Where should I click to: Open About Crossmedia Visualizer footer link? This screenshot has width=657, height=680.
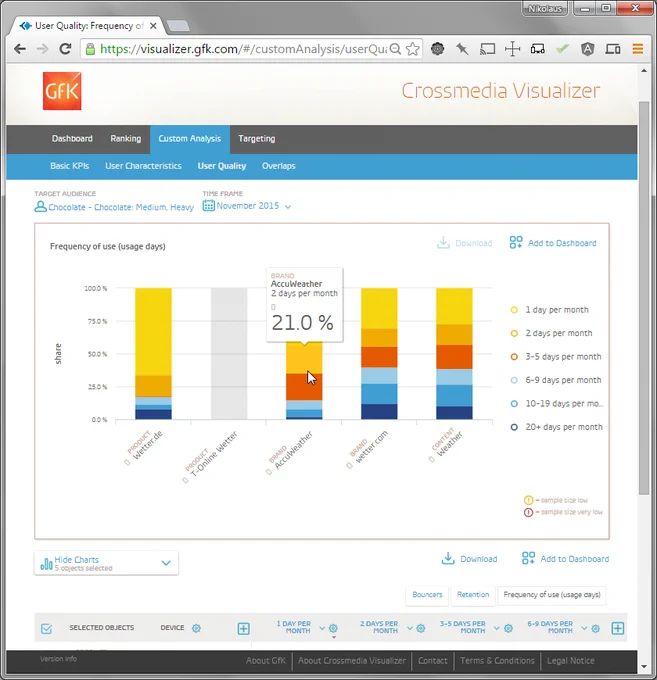coord(352,660)
